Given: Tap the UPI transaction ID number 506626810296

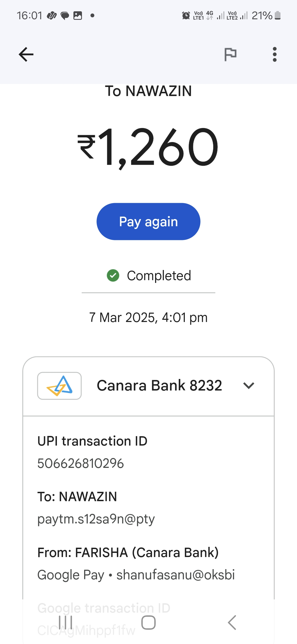Looking at the screenshot, I should coord(81,463).
